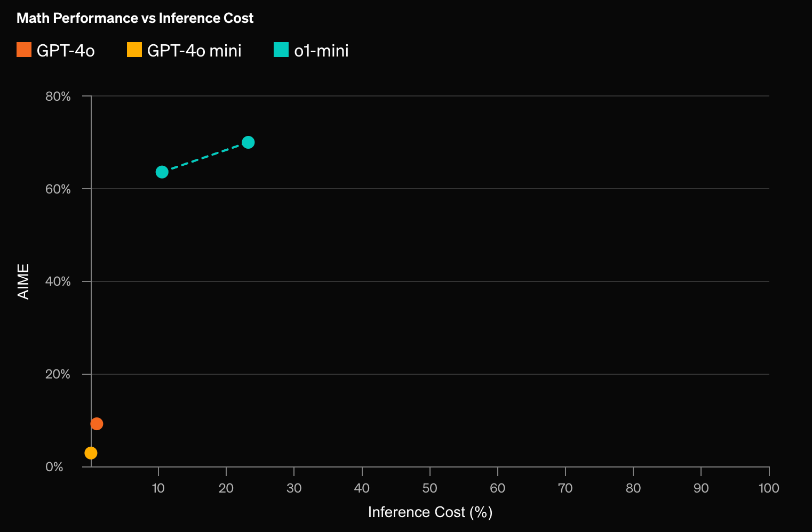The height and width of the screenshot is (532, 812).
Task: Click the 0% y-axis tick label
Action: coord(54,467)
